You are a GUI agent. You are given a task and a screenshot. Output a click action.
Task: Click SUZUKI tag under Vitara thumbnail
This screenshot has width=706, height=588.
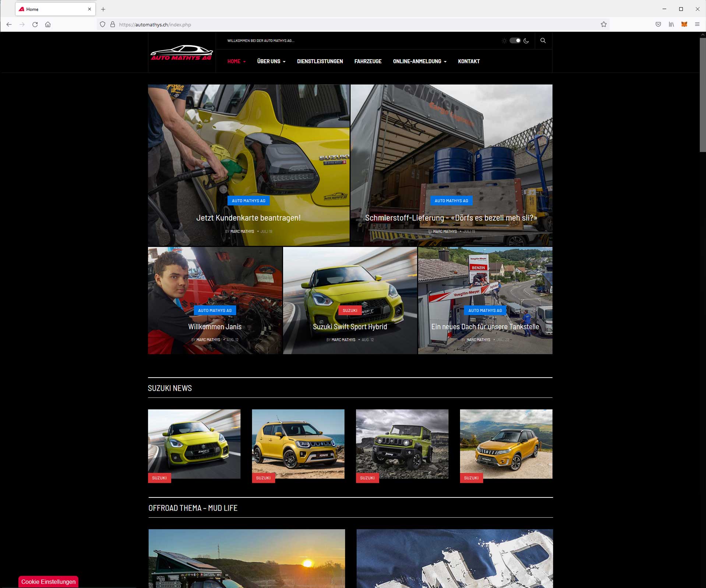[x=471, y=478]
